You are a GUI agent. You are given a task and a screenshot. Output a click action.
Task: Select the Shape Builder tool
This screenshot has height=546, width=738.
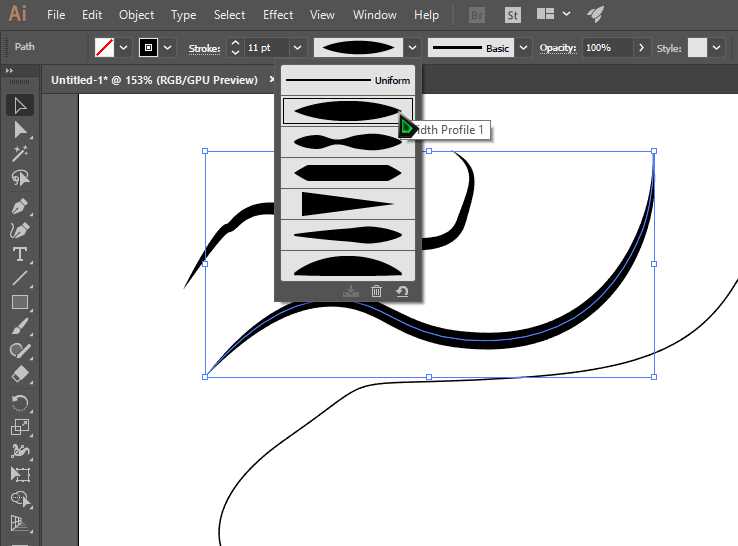pyautogui.click(x=20, y=499)
